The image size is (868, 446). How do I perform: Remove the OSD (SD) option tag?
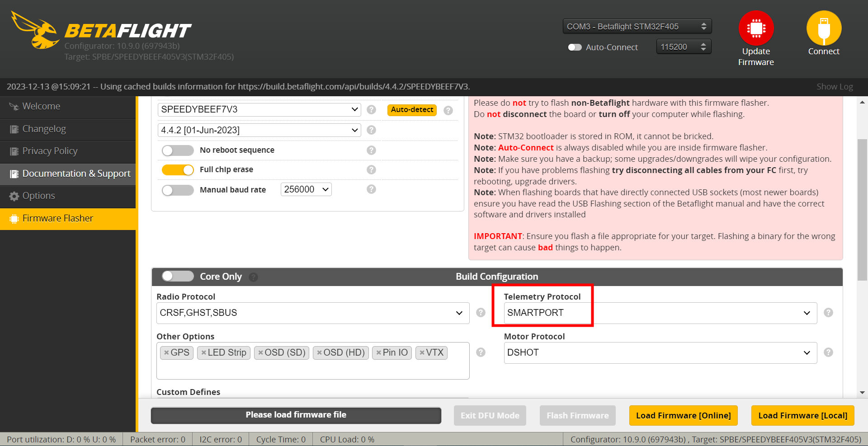260,353
